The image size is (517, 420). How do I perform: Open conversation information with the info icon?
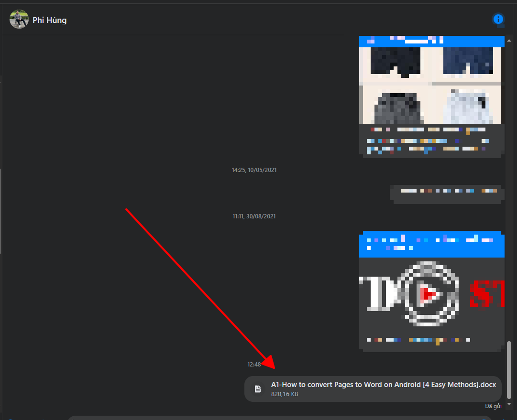498,19
